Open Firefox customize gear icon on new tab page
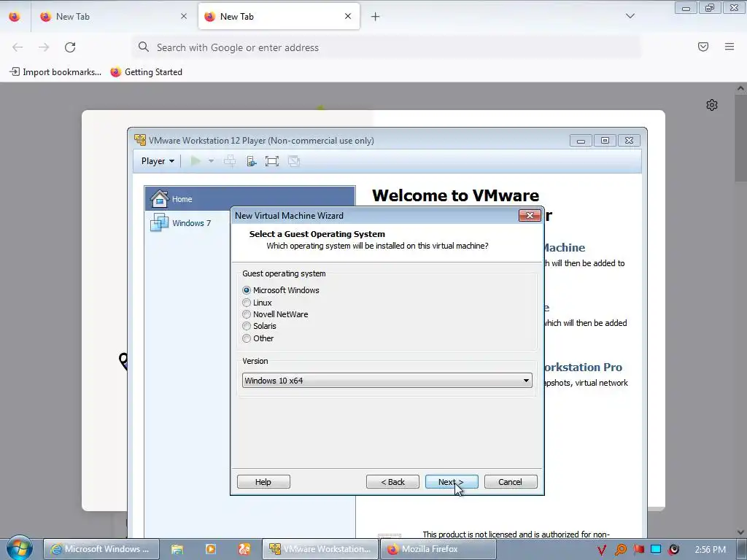The height and width of the screenshot is (560, 747). point(712,105)
